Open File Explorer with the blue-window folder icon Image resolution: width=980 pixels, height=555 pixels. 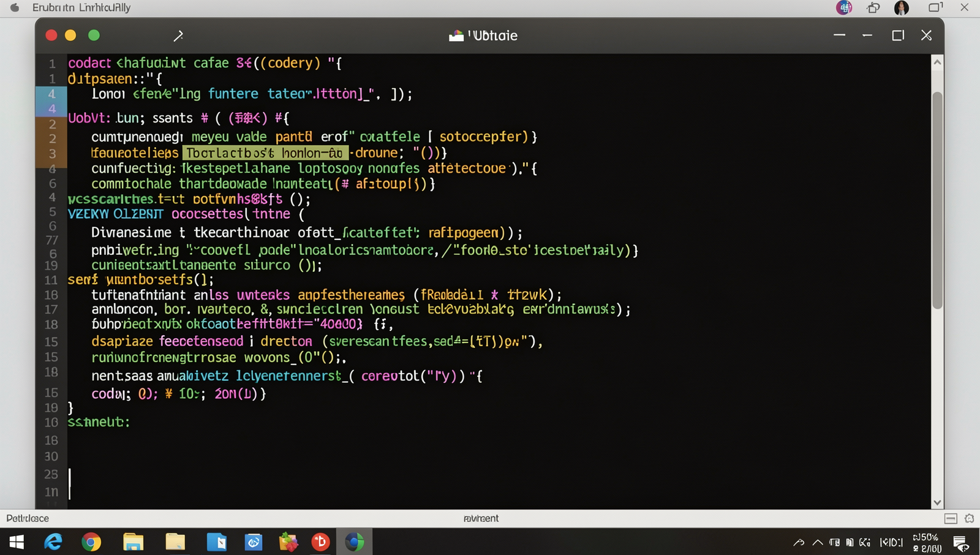click(x=133, y=542)
